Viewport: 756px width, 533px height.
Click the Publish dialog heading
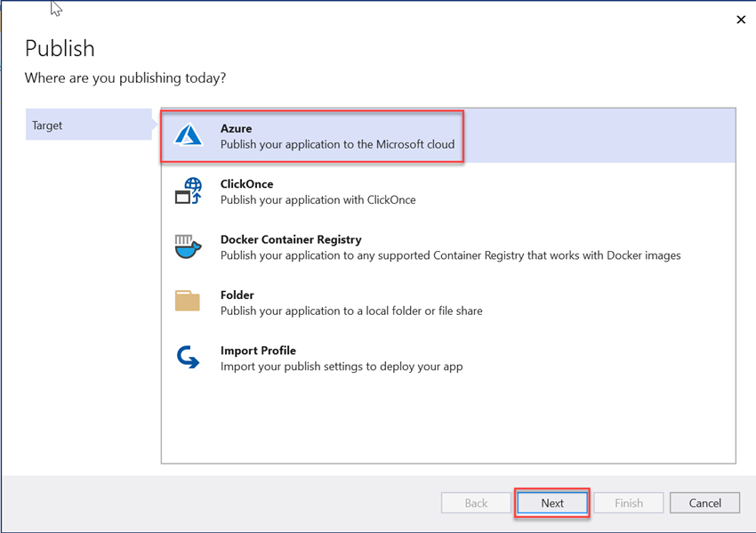point(60,48)
